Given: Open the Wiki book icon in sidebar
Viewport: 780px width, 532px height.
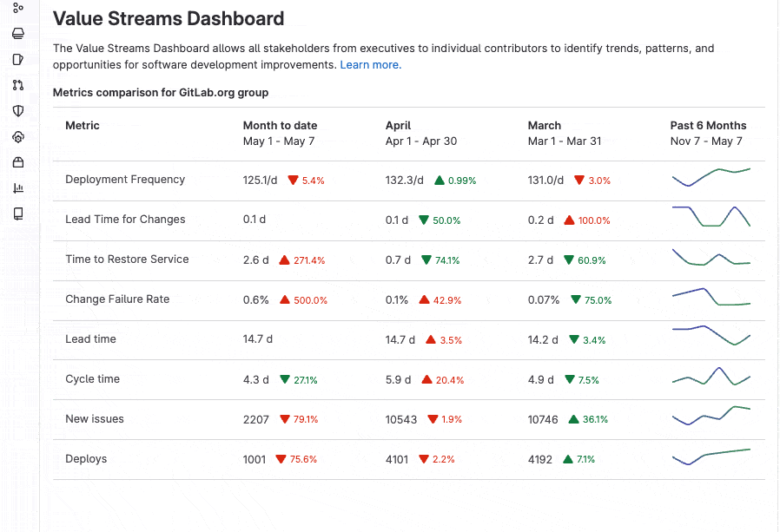Looking at the screenshot, I should (x=19, y=213).
